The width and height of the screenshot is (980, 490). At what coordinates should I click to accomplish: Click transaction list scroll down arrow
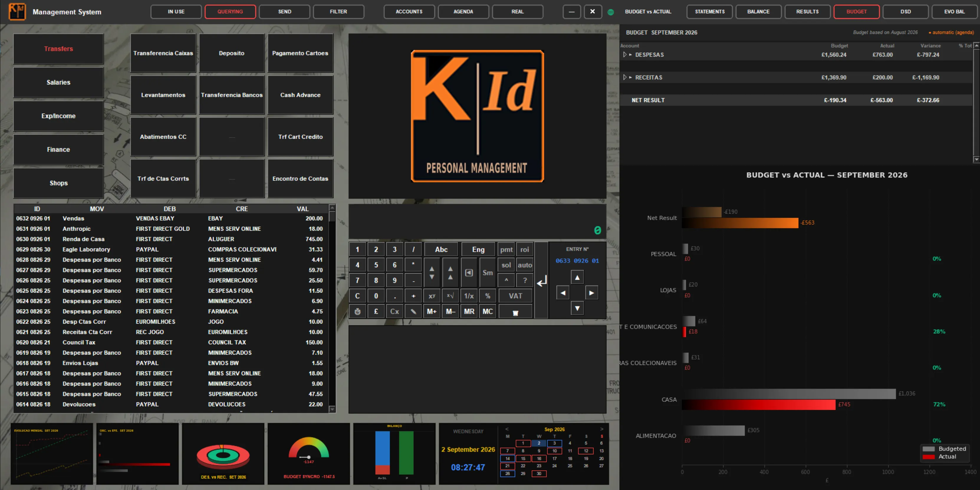pyautogui.click(x=332, y=409)
